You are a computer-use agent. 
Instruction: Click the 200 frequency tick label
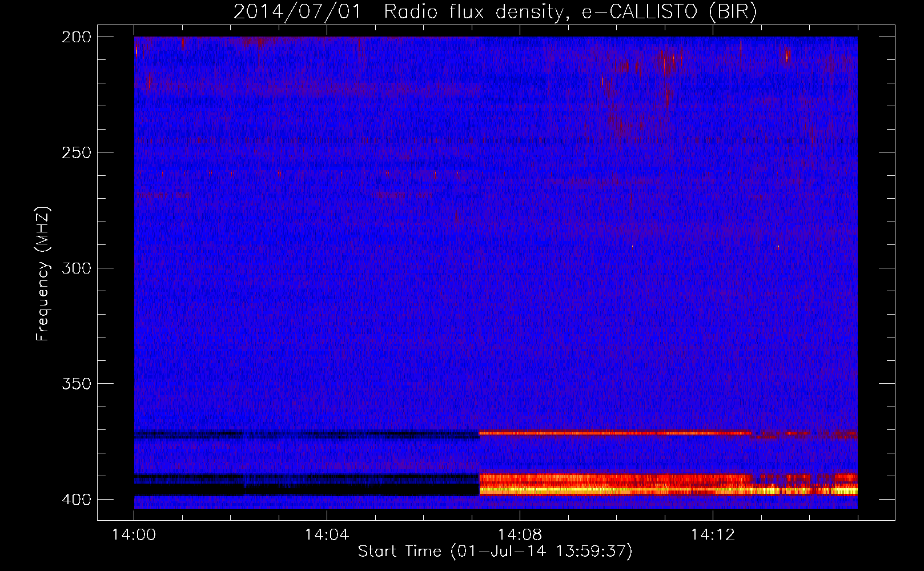point(77,37)
